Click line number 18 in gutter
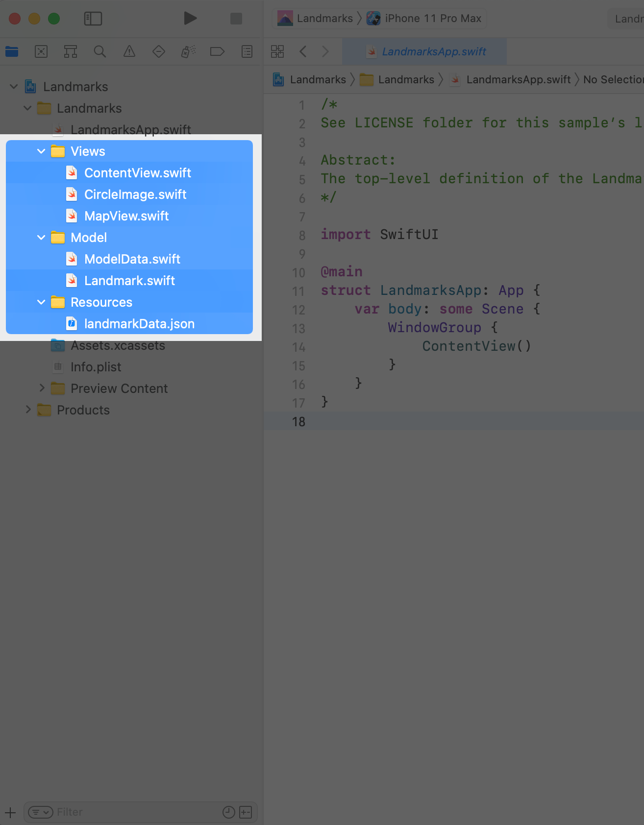The width and height of the screenshot is (644, 825). click(x=298, y=422)
